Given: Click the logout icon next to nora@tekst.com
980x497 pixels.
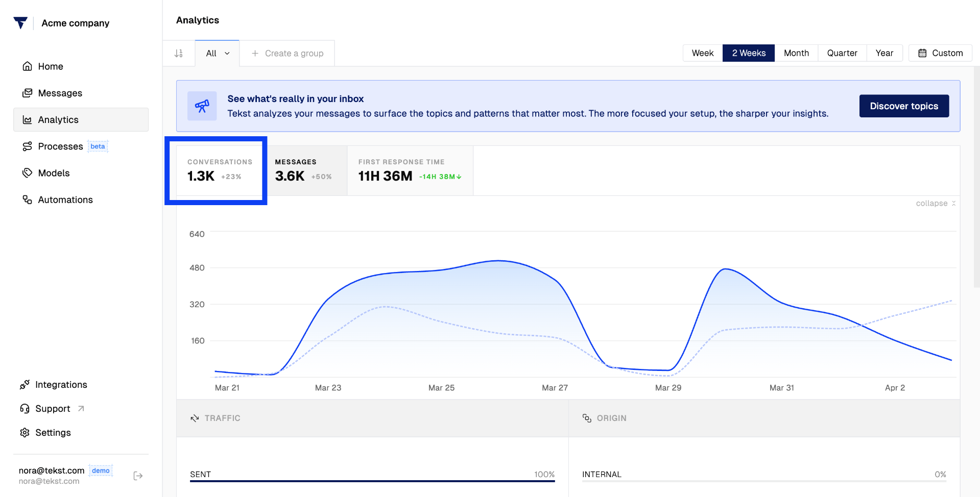Looking at the screenshot, I should pos(138,476).
